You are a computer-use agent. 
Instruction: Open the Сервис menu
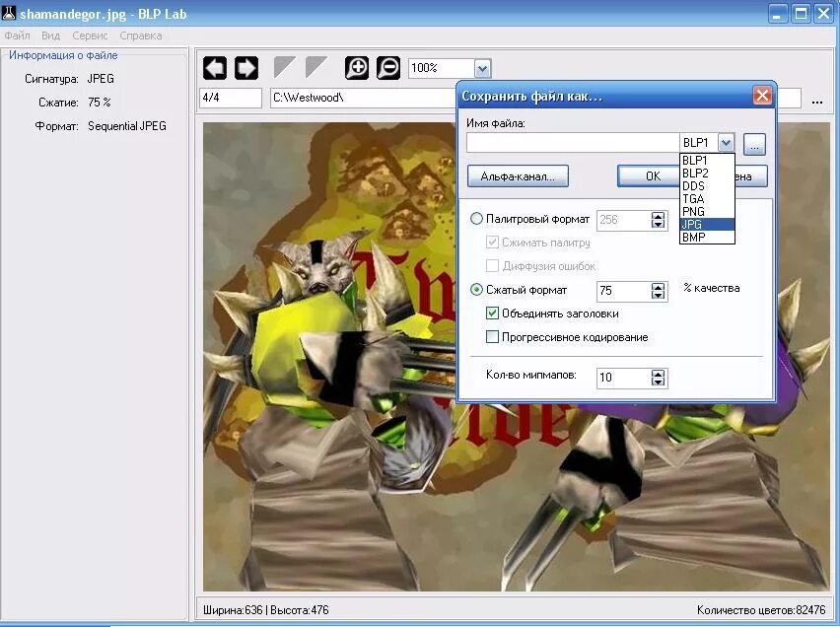tap(90, 35)
